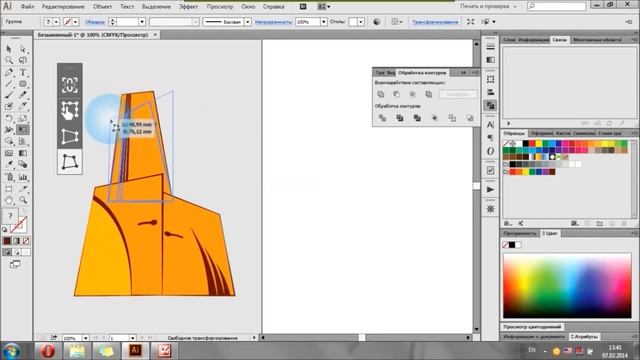This screenshot has height=360, width=640.
Task: Click the Непрозрачность opacity link
Action: [x=273, y=22]
